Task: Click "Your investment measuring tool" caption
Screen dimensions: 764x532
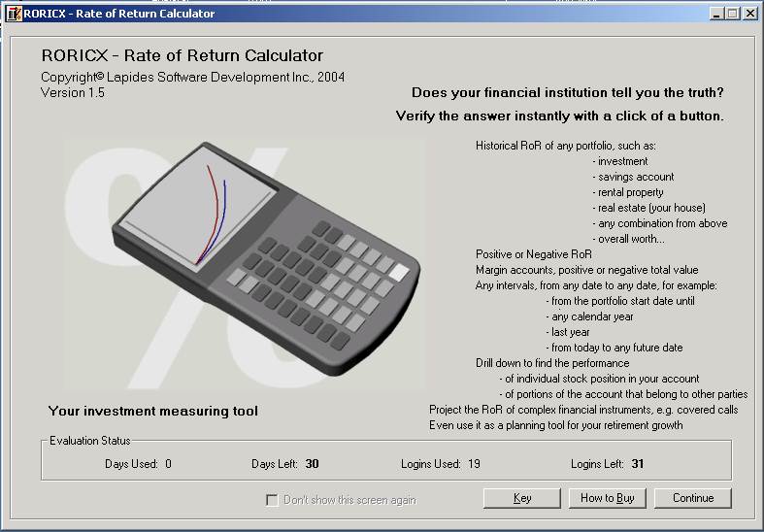Action: pos(153,412)
